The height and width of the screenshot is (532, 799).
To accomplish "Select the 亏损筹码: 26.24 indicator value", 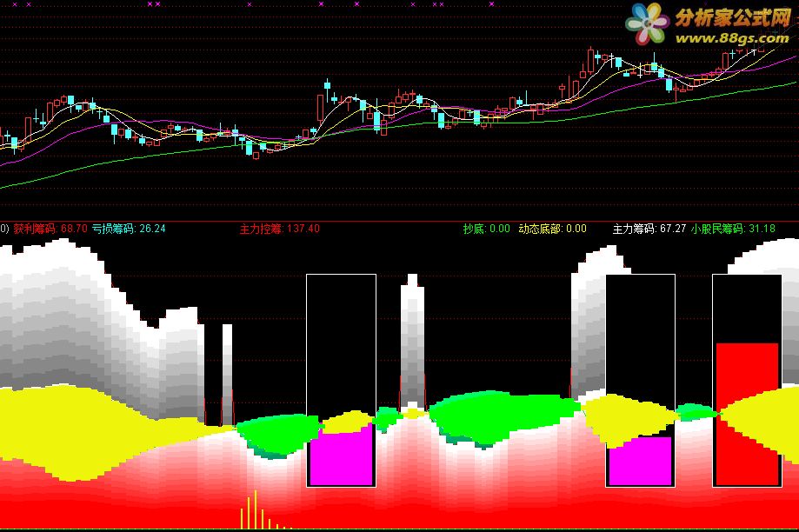I will pos(129,229).
